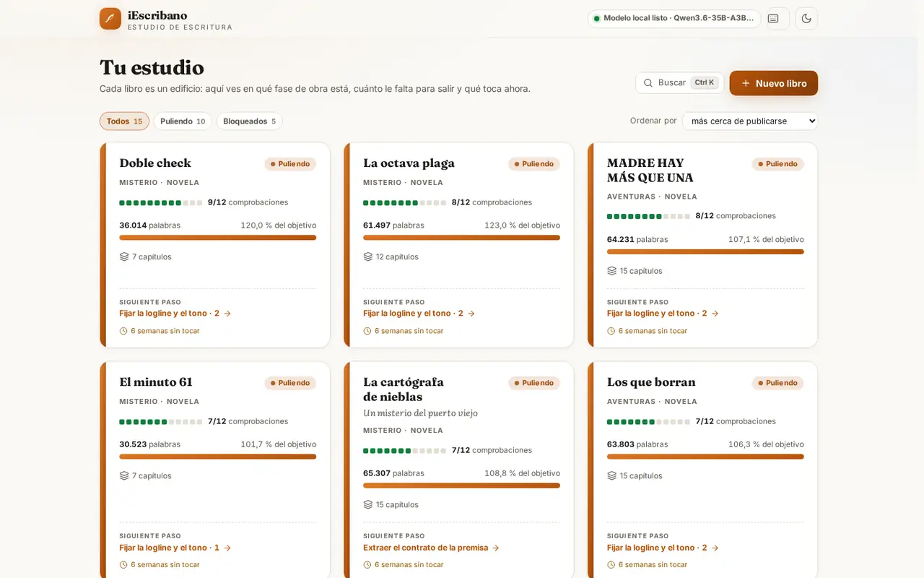Click the clock icon on MADRE HAY MÁS QUE UNA
Screen dimensions: 924x578
coord(611,331)
